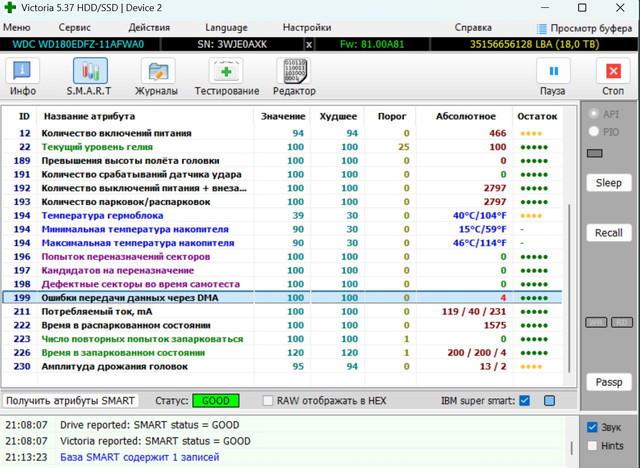Select row Время в запаркованном состоянии
This screenshot has width=640, height=468.
282,353
